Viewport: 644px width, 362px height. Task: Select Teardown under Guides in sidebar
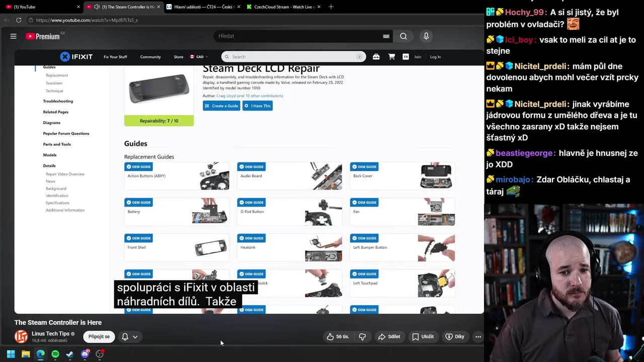pos(54,83)
